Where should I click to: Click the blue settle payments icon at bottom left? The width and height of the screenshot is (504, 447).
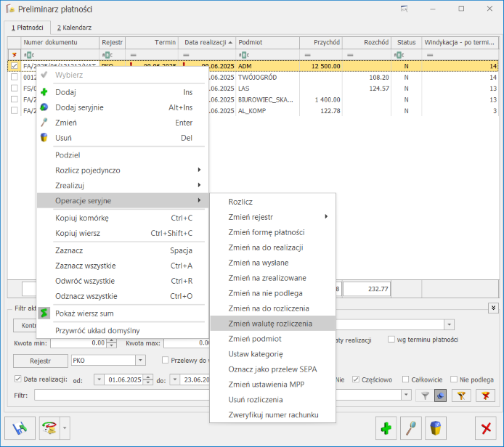point(20,428)
